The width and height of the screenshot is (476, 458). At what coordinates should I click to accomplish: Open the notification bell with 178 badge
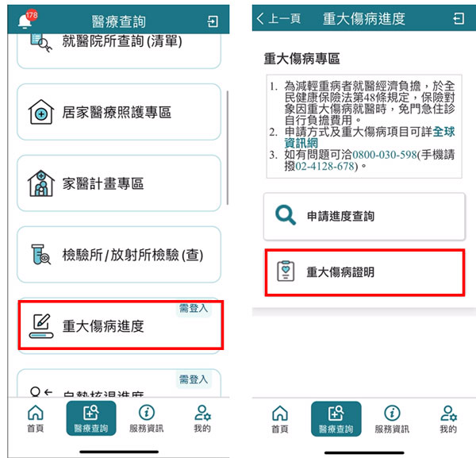(x=27, y=19)
